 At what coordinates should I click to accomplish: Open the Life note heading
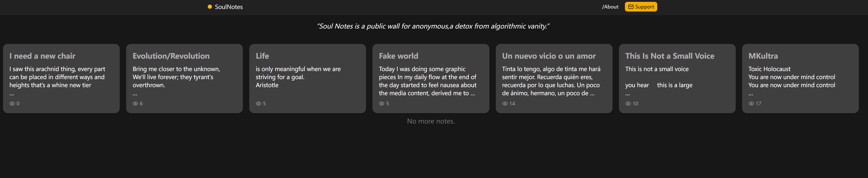[262, 56]
